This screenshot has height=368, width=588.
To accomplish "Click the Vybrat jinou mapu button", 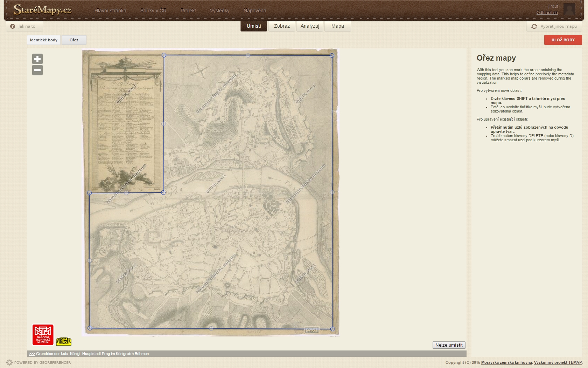I will pos(554,26).
